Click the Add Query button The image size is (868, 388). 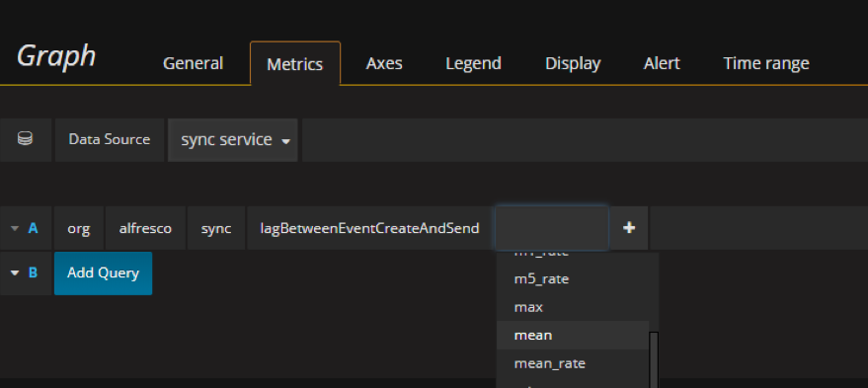pyautogui.click(x=103, y=272)
